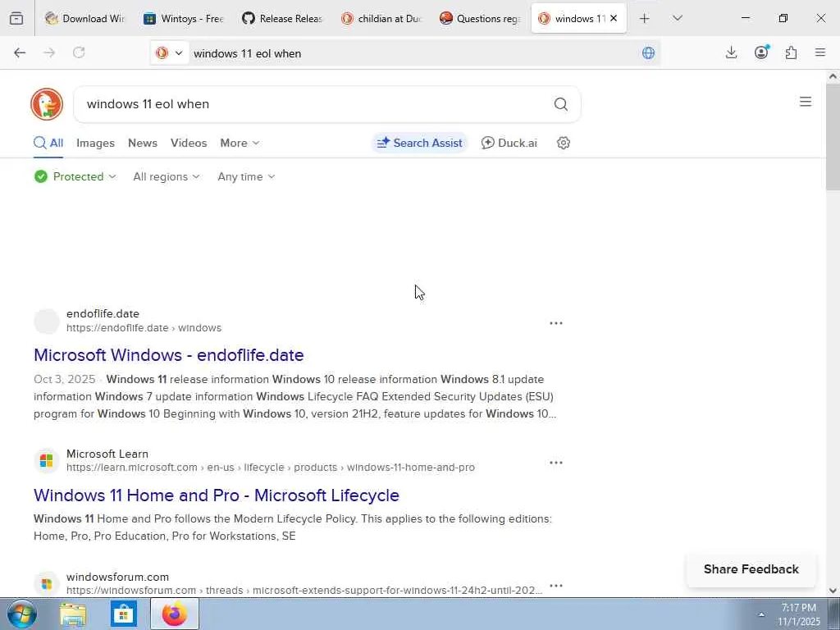Open DuckDuckGo search settings gear
Viewport: 840px width, 630px height.
pyautogui.click(x=563, y=143)
